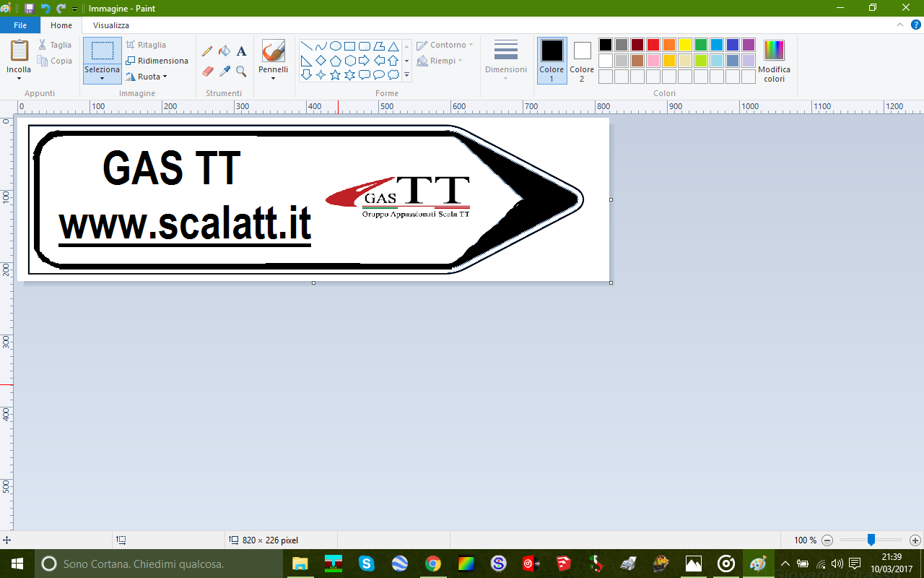Click the Incolla paste button
Image resolution: width=924 pixels, height=578 pixels.
[x=19, y=51]
